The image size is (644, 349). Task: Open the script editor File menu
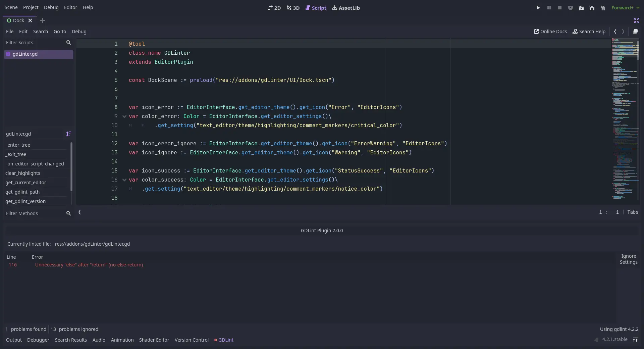(10, 32)
